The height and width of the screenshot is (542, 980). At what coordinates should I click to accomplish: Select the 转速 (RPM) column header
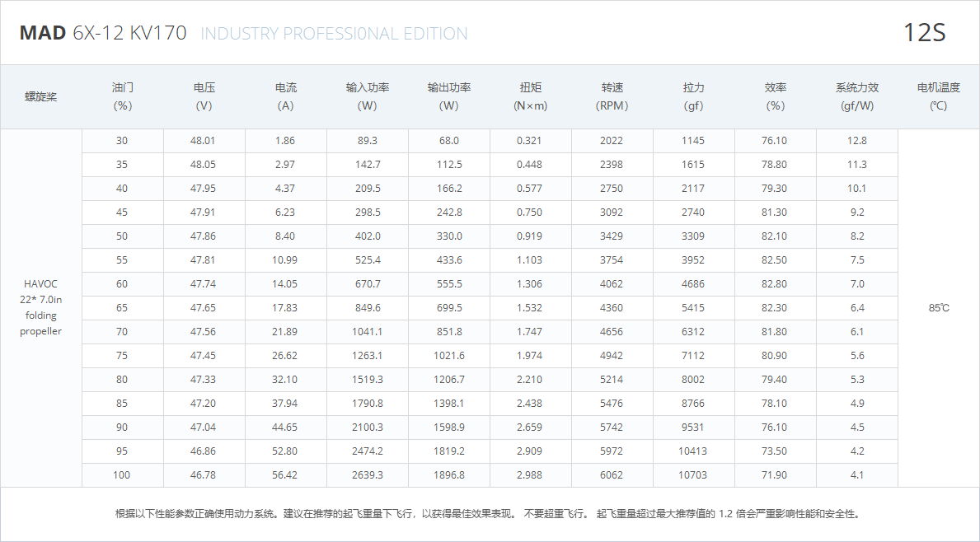click(612, 97)
